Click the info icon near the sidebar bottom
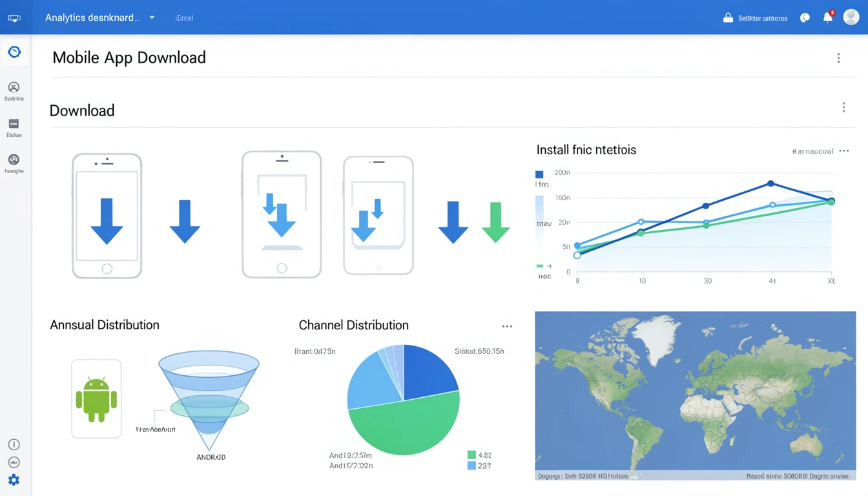This screenshot has width=868, height=496. pyautogui.click(x=14, y=444)
